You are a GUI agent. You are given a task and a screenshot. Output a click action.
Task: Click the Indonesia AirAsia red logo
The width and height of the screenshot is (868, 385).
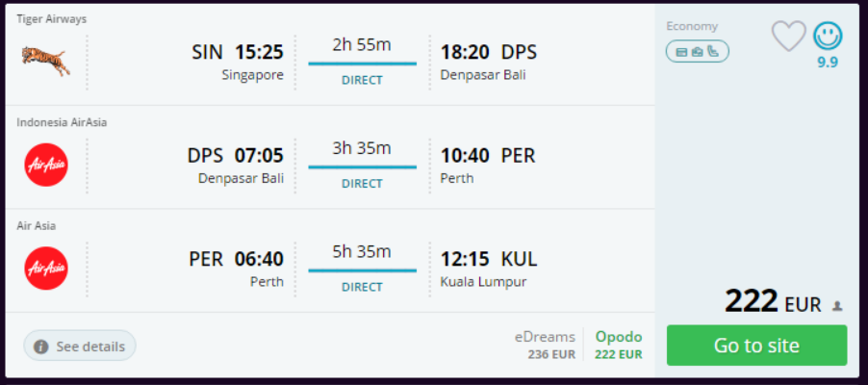[46, 165]
